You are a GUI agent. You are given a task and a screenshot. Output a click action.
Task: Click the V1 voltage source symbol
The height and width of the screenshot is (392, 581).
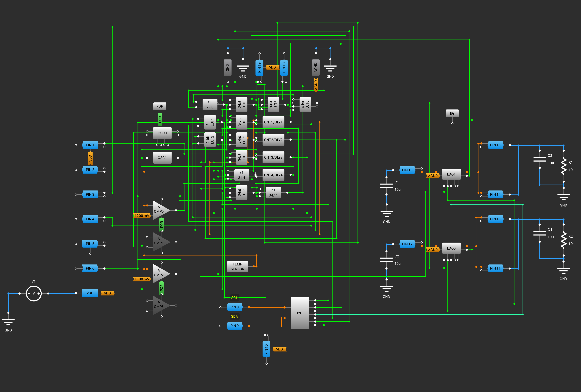point(34,293)
